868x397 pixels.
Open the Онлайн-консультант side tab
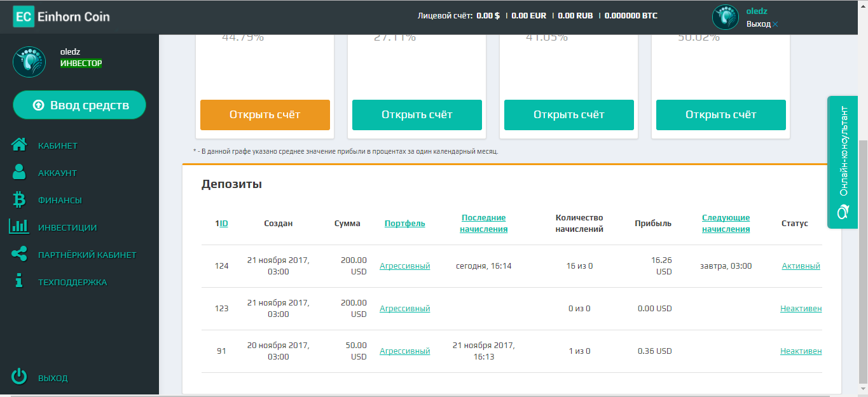coord(843,162)
